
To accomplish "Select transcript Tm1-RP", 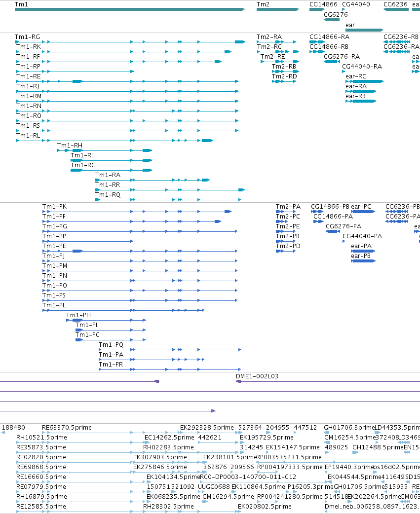I will click(x=28, y=66).
